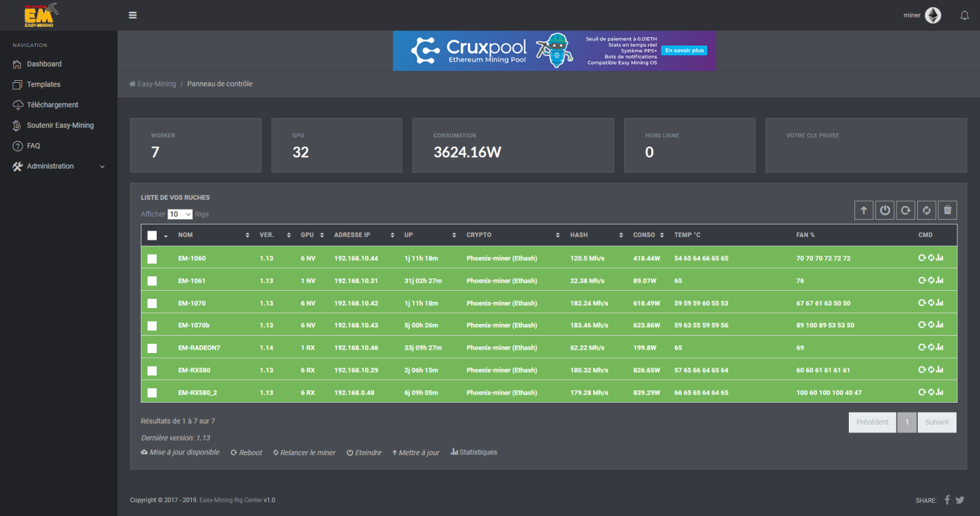Click the power off icon above the rig table
The height and width of the screenshot is (516, 980).
tap(885, 210)
